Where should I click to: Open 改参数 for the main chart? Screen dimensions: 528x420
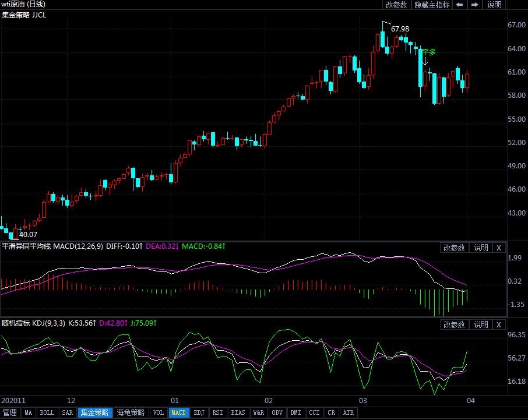tap(396, 5)
